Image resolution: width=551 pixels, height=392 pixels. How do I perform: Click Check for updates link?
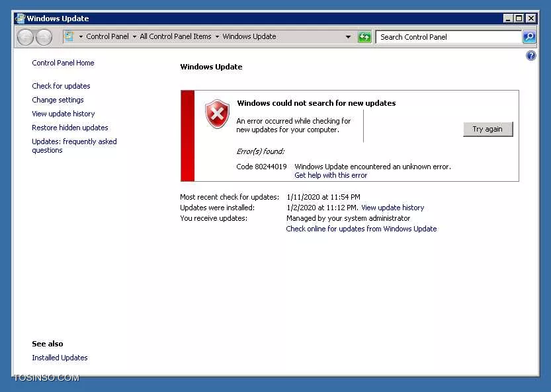(61, 86)
